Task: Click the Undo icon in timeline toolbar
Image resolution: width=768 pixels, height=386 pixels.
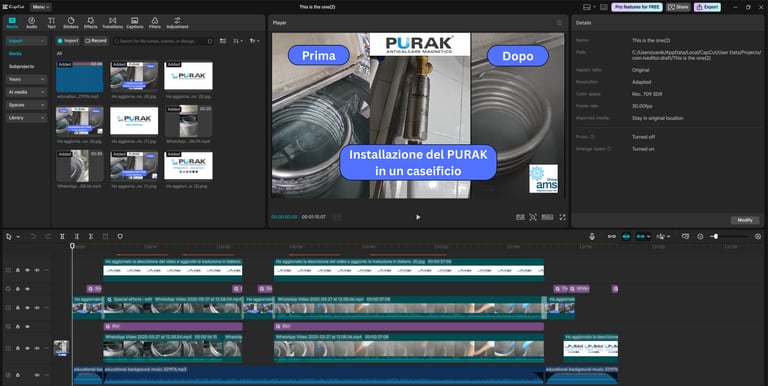Action: pos(33,237)
